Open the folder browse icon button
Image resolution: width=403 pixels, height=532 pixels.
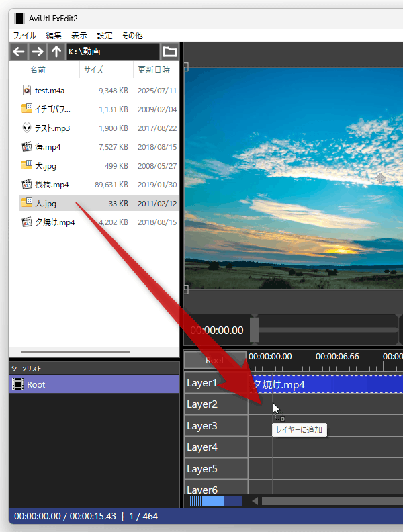point(170,52)
